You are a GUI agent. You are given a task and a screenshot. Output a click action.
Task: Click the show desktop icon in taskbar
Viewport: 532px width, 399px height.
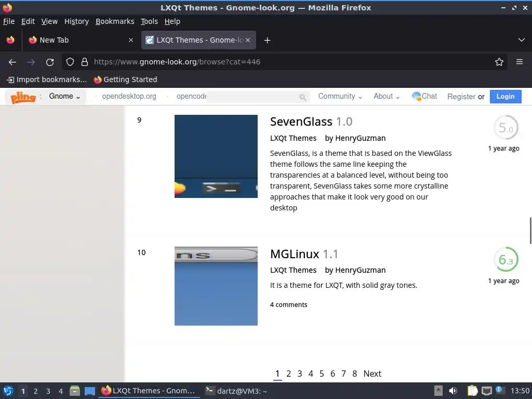[89, 391]
